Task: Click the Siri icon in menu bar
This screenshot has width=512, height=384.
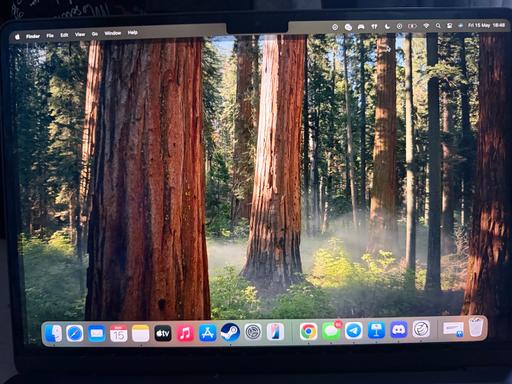Action: [461, 25]
